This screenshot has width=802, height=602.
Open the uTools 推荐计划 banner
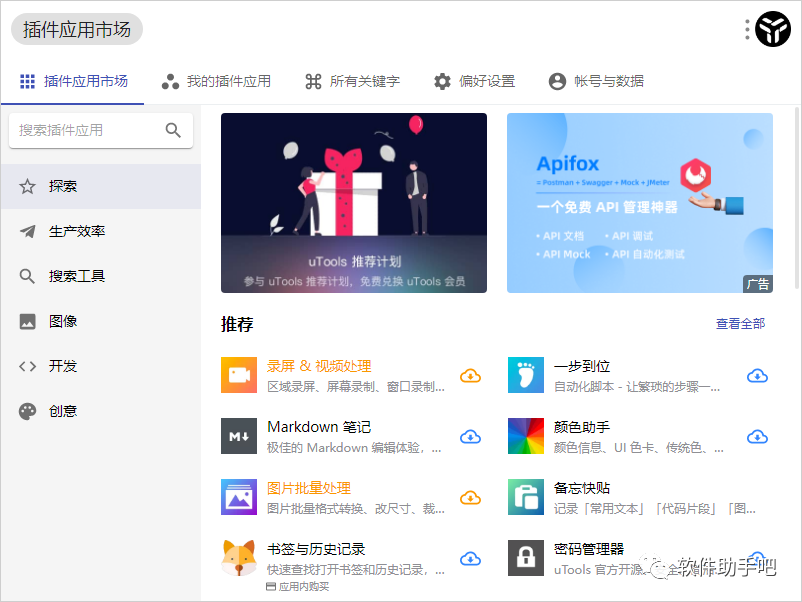click(x=354, y=203)
